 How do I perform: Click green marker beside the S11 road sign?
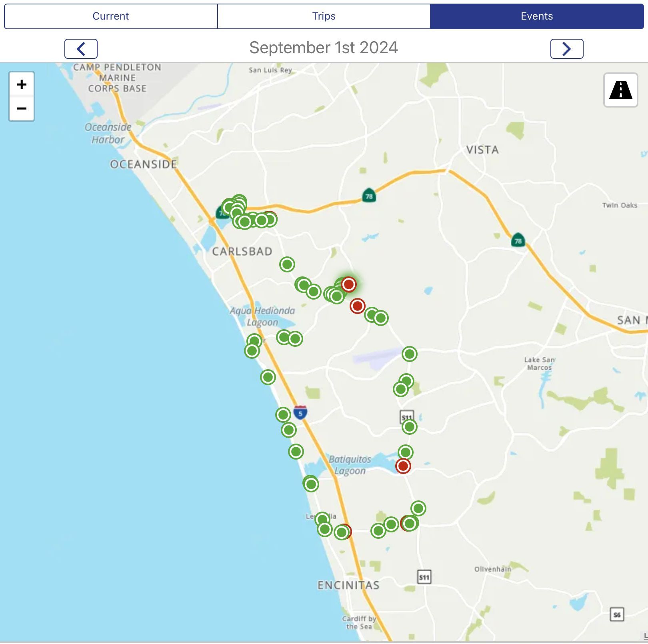click(409, 427)
